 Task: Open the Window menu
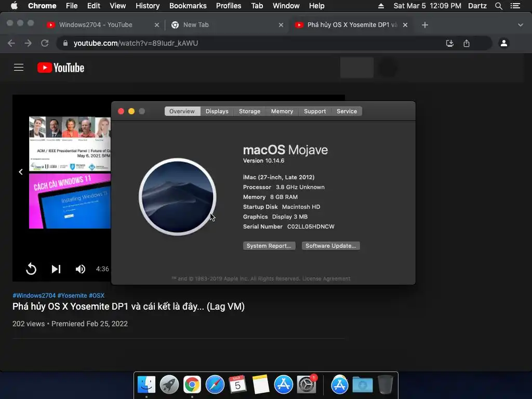point(286,6)
